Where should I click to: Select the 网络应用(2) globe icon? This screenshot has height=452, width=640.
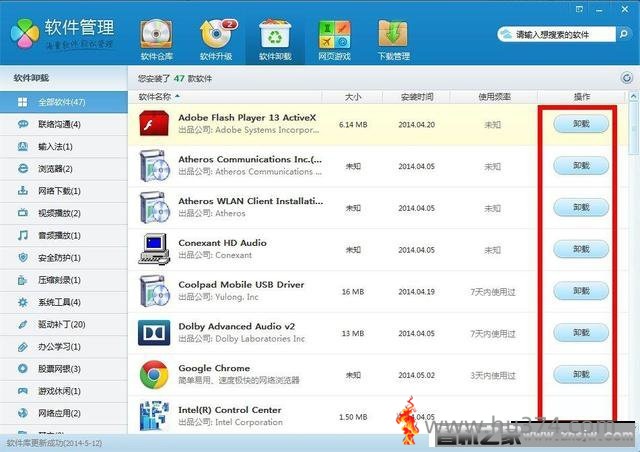[23, 413]
